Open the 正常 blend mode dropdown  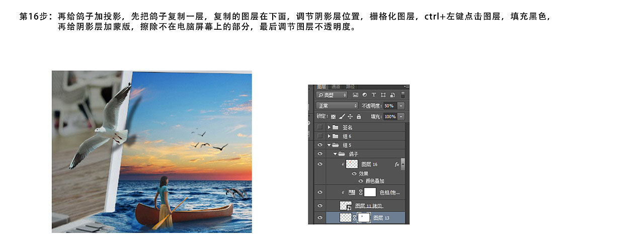(337, 106)
